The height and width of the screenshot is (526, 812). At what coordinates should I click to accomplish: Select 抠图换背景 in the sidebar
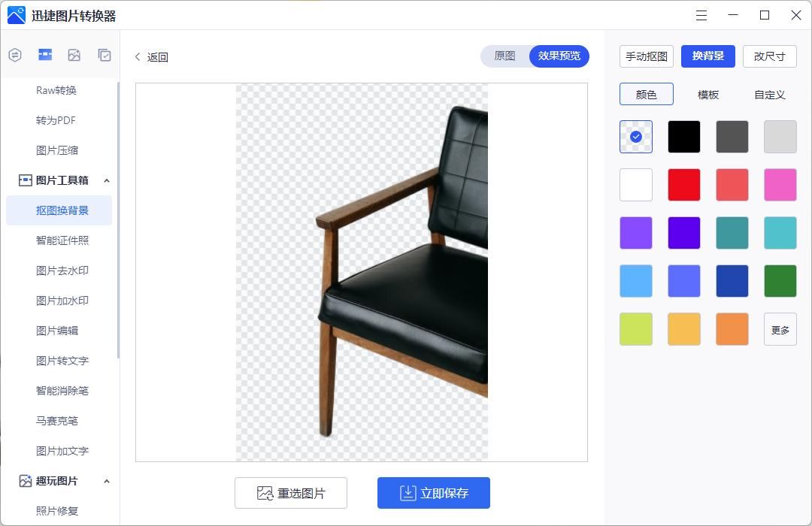click(x=59, y=210)
